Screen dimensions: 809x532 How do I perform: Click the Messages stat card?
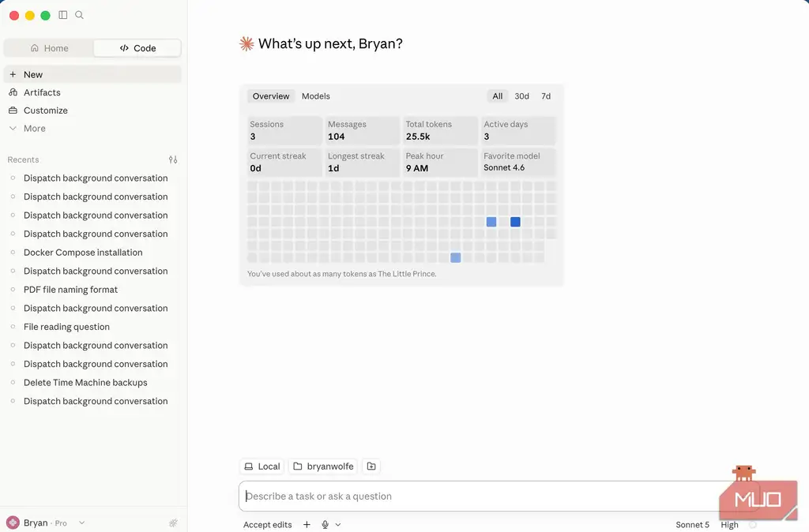tap(362, 130)
